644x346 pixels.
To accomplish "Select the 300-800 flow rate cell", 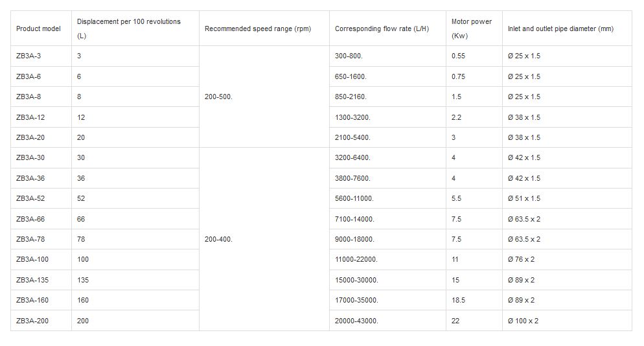I will click(349, 56).
